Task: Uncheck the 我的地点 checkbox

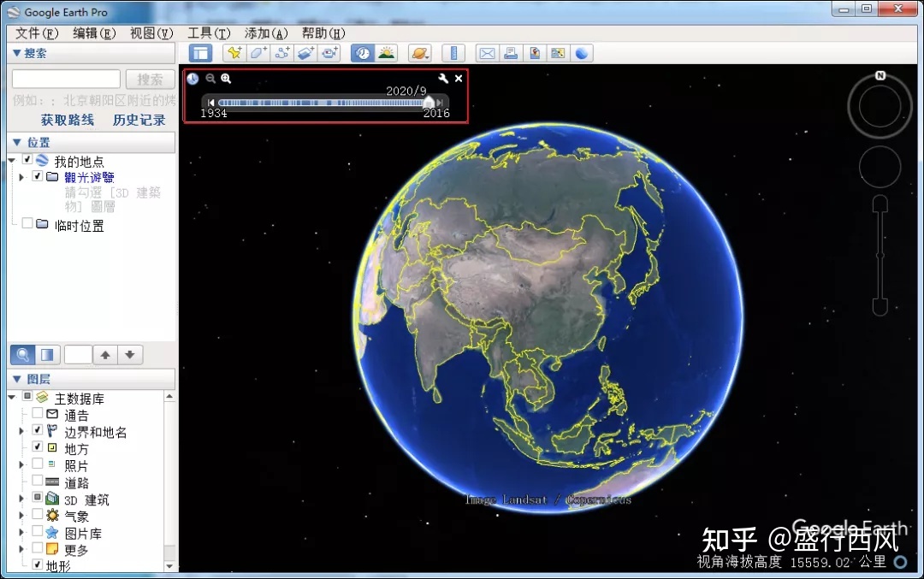Action: tap(27, 160)
